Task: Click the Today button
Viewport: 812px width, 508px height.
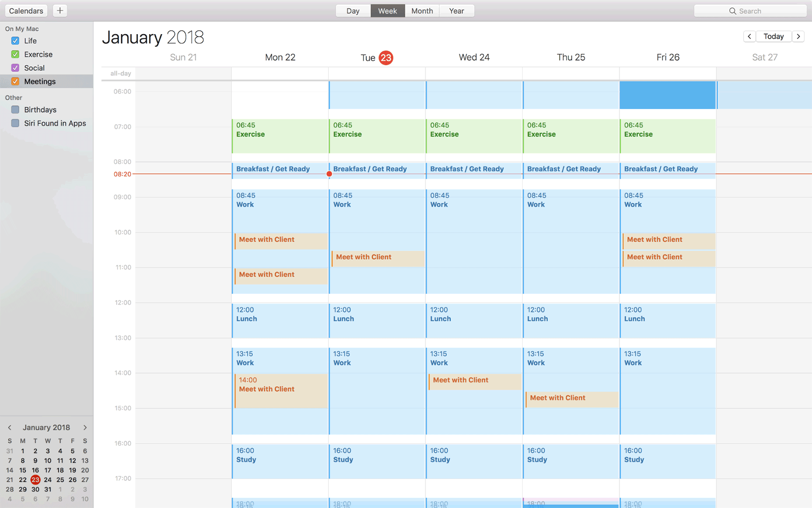Action: coord(773,36)
